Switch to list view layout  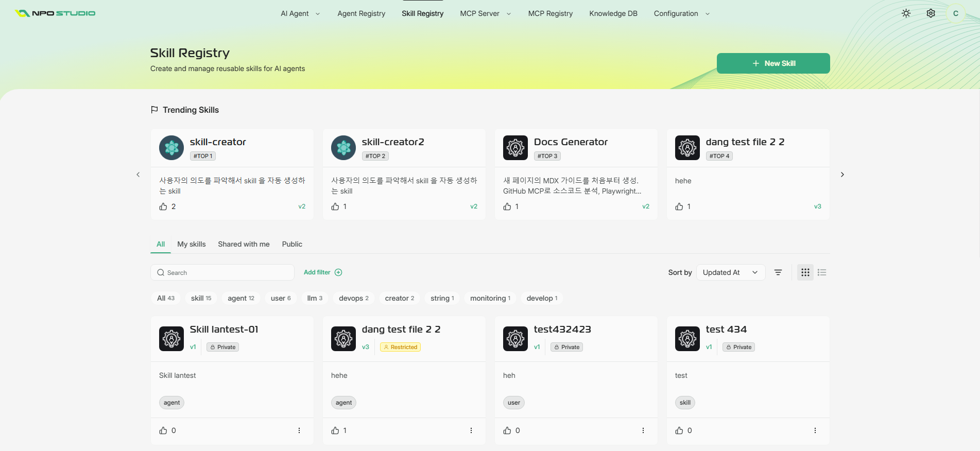[822, 272]
